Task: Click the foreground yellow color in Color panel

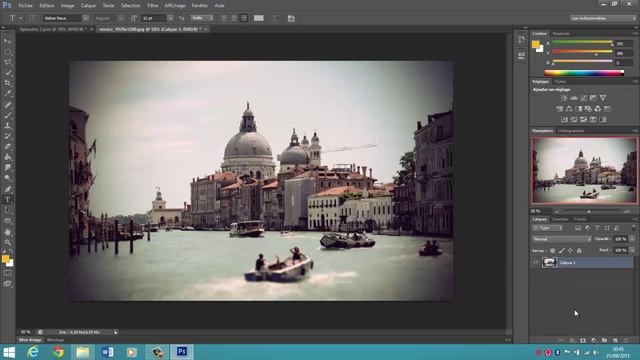Action: pyautogui.click(x=536, y=44)
